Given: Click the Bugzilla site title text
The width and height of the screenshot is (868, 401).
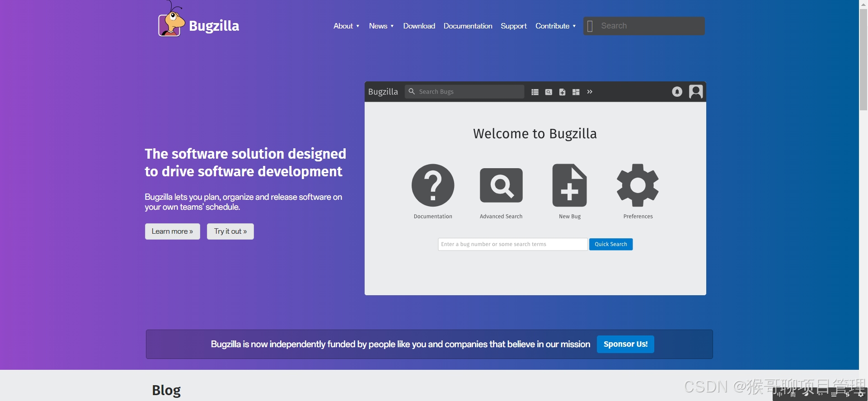Looking at the screenshot, I should click(214, 26).
